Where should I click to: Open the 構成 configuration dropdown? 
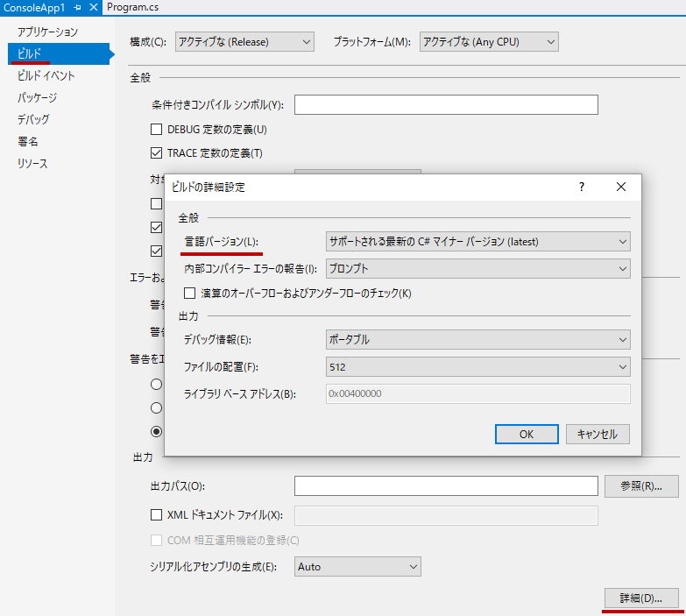[x=244, y=41]
